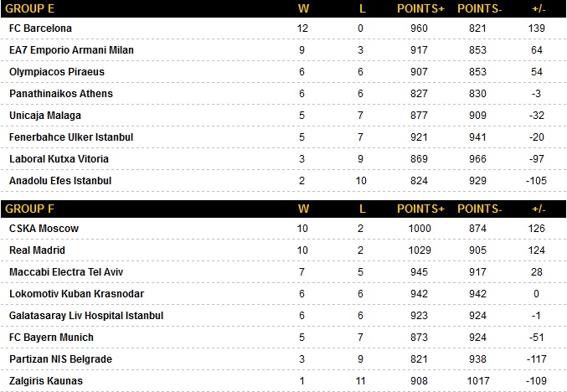The width and height of the screenshot is (567, 392).
Task: Click Anadolu Efes Istanbul team name
Action: 60,181
